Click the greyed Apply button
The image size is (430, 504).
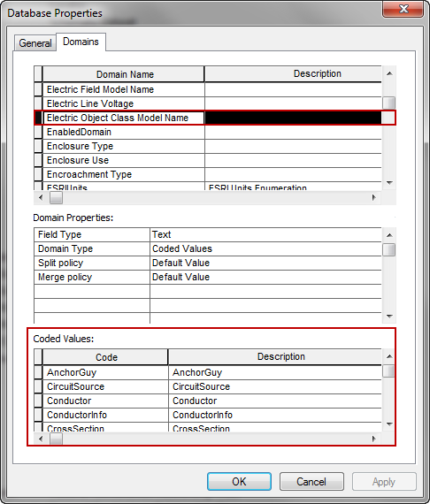coord(384,481)
